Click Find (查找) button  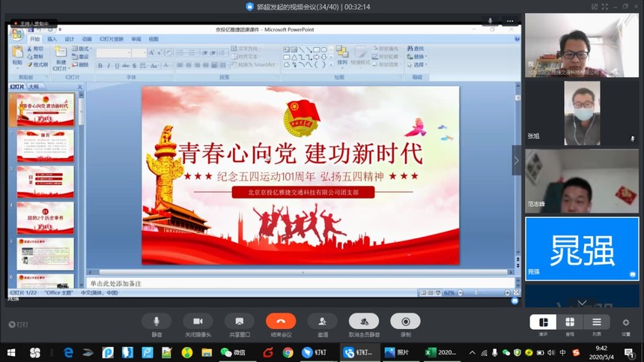click(x=416, y=49)
